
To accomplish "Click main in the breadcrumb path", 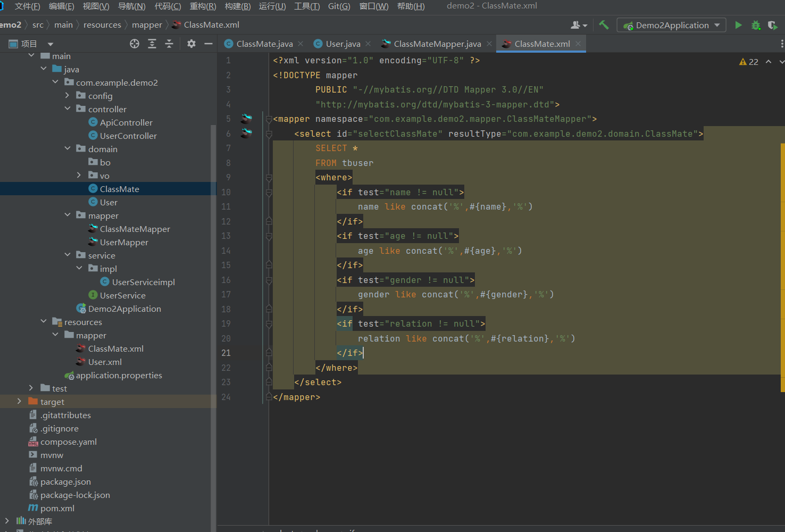I will [x=63, y=25].
